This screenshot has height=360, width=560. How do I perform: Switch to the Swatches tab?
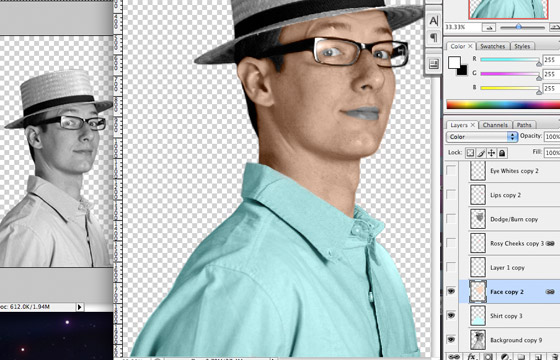(492, 46)
